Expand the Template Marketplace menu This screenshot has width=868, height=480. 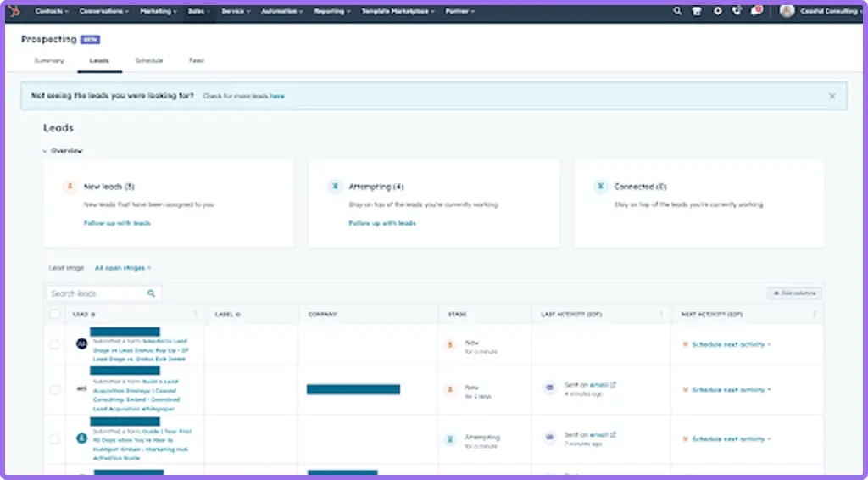pyautogui.click(x=398, y=11)
